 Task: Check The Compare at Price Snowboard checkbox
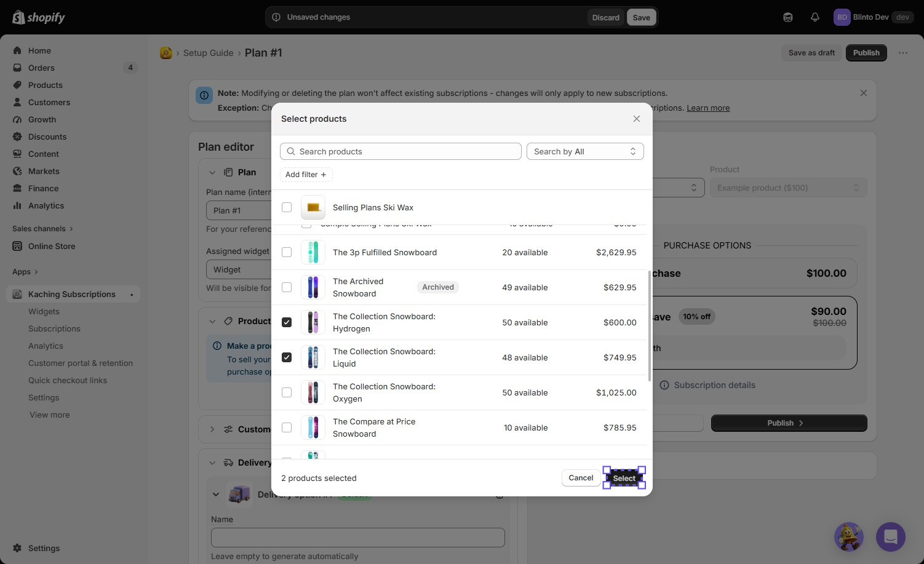(x=287, y=427)
